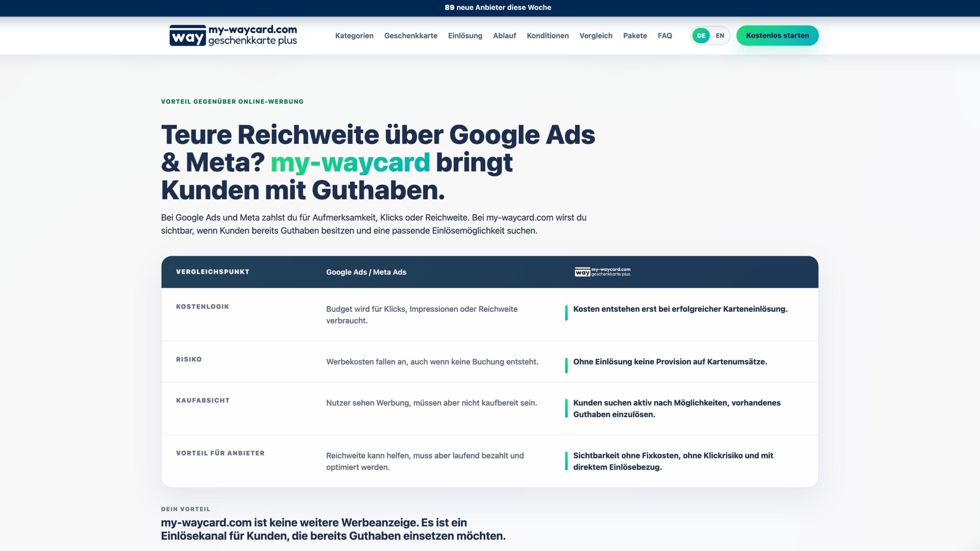Image resolution: width=980 pixels, height=551 pixels.
Task: Click the '89 neue Anbieter diese Woche' banner
Action: point(498,7)
